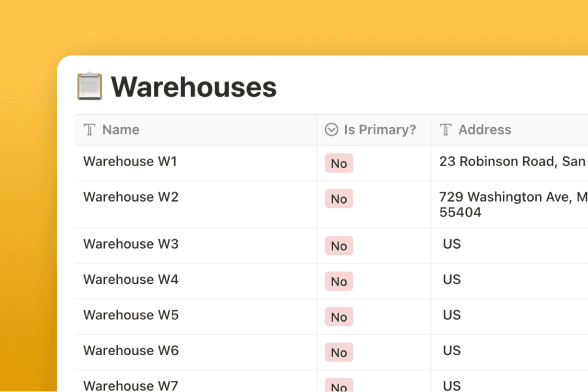
Task: Select the No tag for Warehouse W3
Action: [339, 246]
